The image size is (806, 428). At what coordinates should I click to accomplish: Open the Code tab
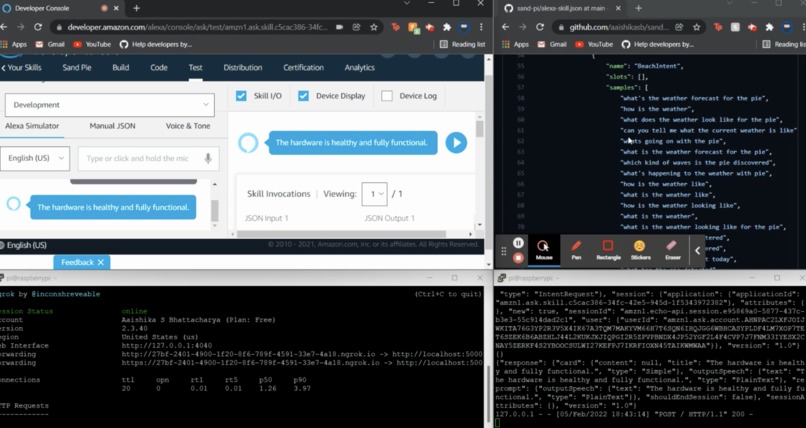point(159,67)
